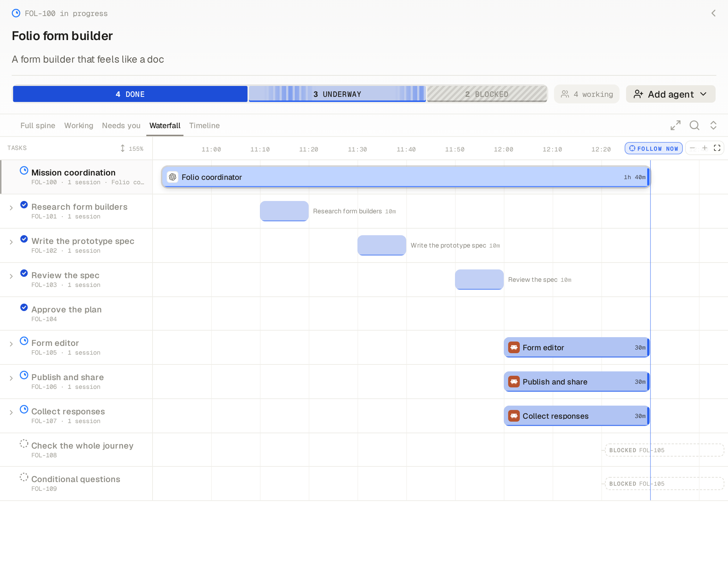Expand the Form editor task row

(11, 344)
